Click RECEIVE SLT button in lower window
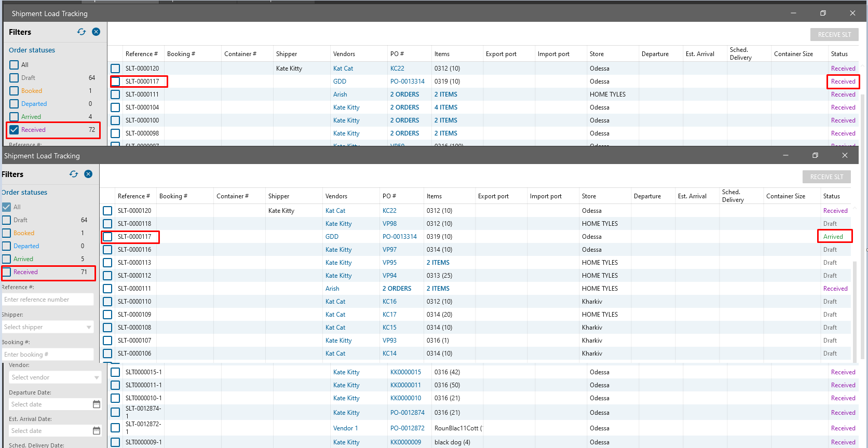The height and width of the screenshot is (448, 868). [x=826, y=177]
